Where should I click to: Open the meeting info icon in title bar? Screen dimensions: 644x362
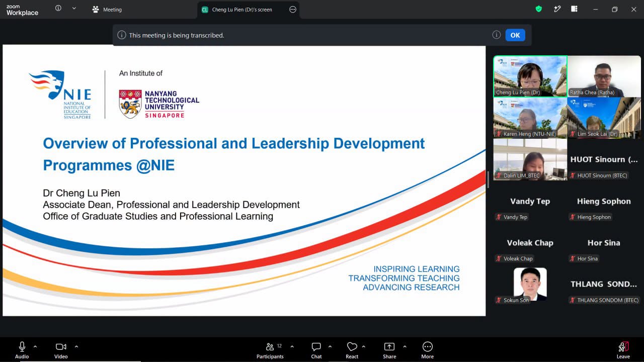[58, 9]
